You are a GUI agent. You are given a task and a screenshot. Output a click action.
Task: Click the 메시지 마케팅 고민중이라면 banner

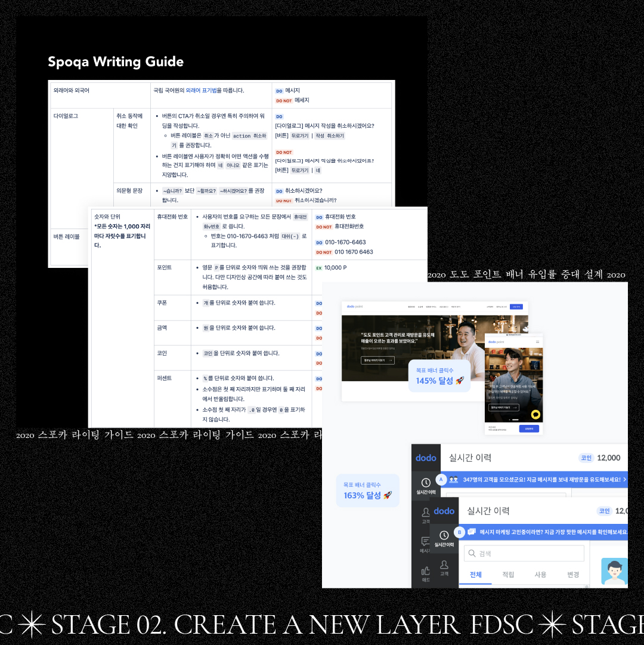pyautogui.click(x=543, y=532)
